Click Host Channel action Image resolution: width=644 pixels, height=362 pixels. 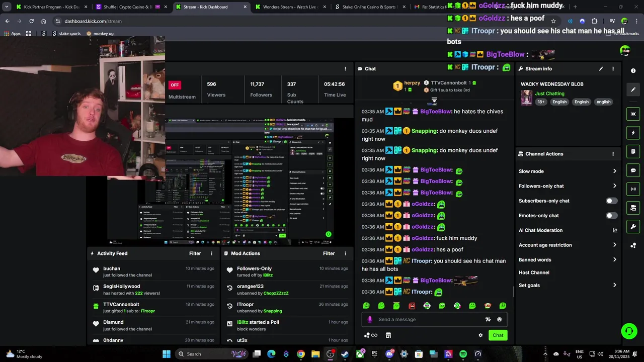534,273
